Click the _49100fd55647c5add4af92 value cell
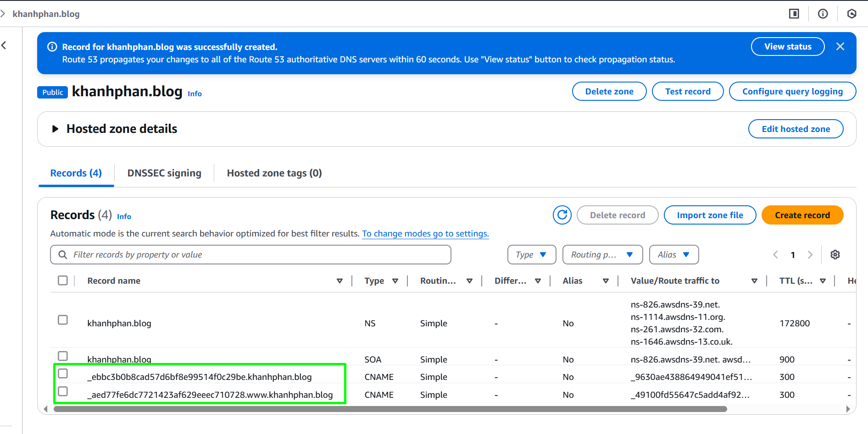The image size is (868, 434). (690, 395)
